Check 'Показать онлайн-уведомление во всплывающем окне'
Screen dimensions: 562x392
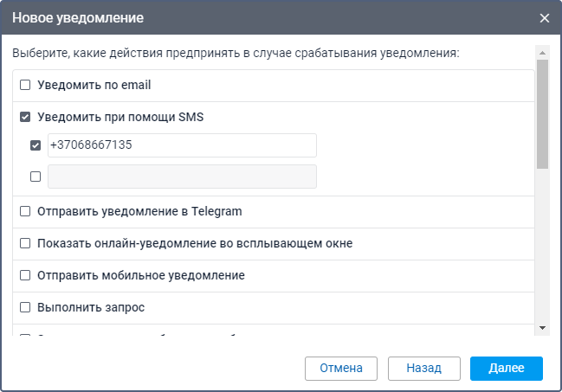coord(25,243)
